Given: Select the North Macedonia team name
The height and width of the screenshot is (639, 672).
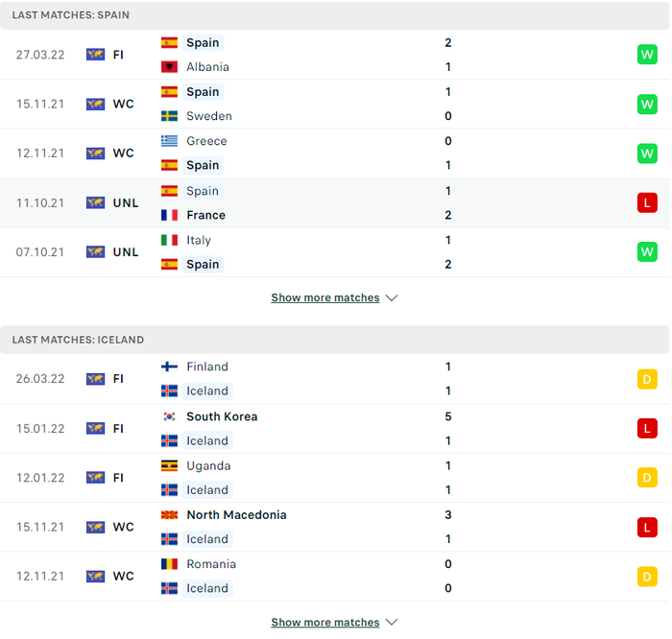Looking at the screenshot, I should (236, 515).
